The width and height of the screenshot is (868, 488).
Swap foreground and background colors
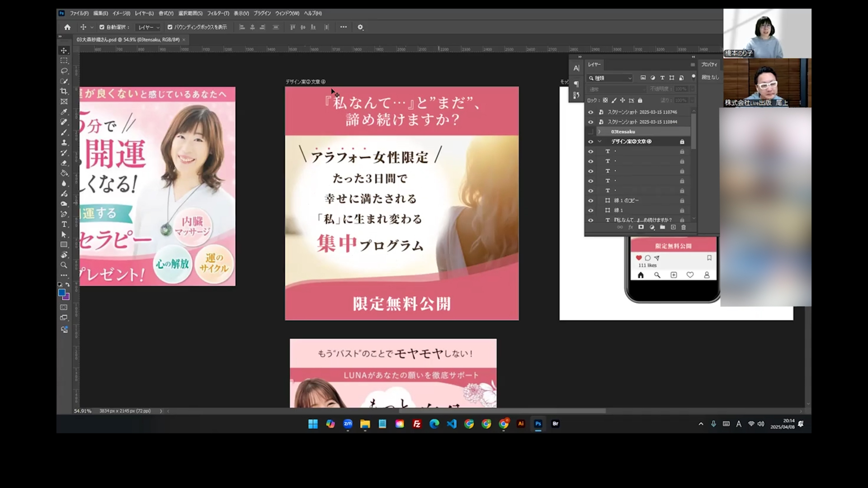[68, 285]
